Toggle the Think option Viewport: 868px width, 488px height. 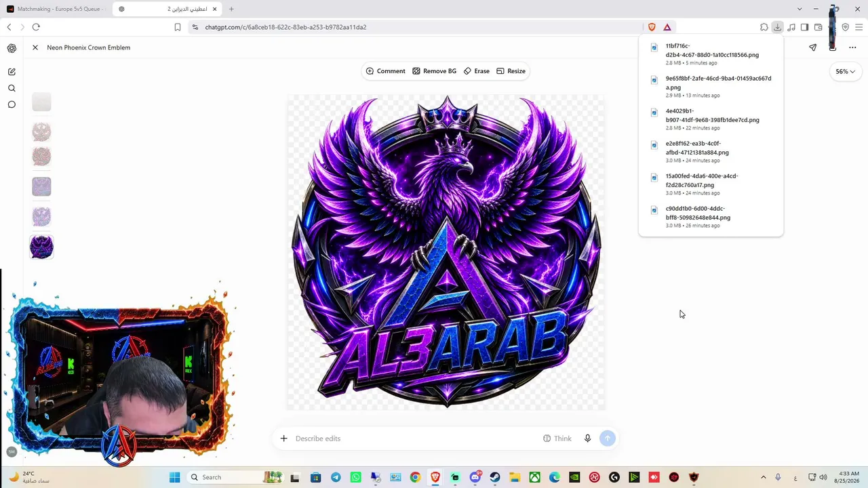(557, 439)
